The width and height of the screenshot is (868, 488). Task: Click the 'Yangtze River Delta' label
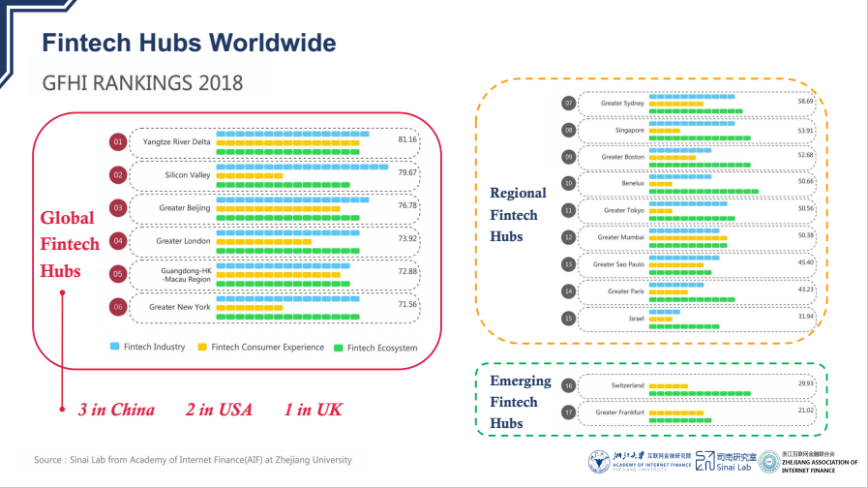[176, 141]
